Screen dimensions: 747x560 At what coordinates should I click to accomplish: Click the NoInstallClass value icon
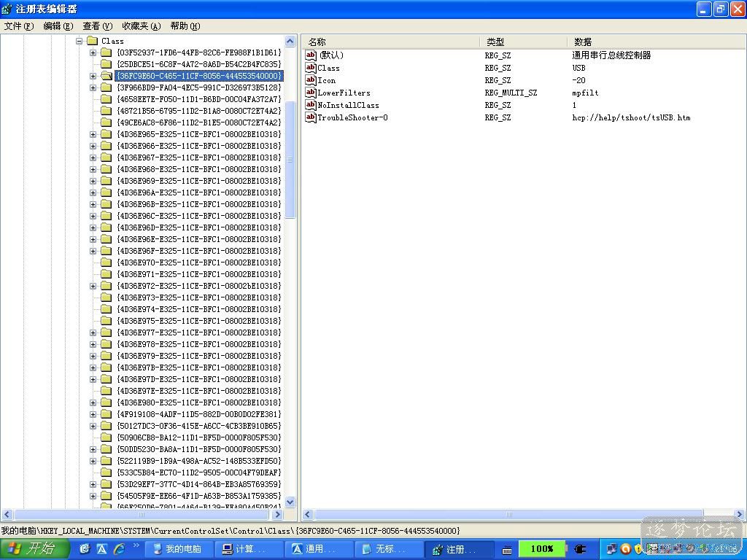(311, 105)
